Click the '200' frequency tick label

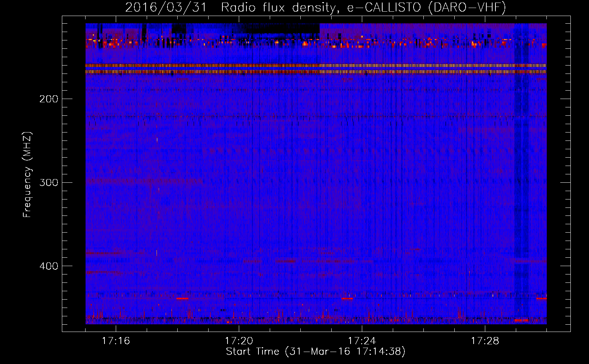49,99
